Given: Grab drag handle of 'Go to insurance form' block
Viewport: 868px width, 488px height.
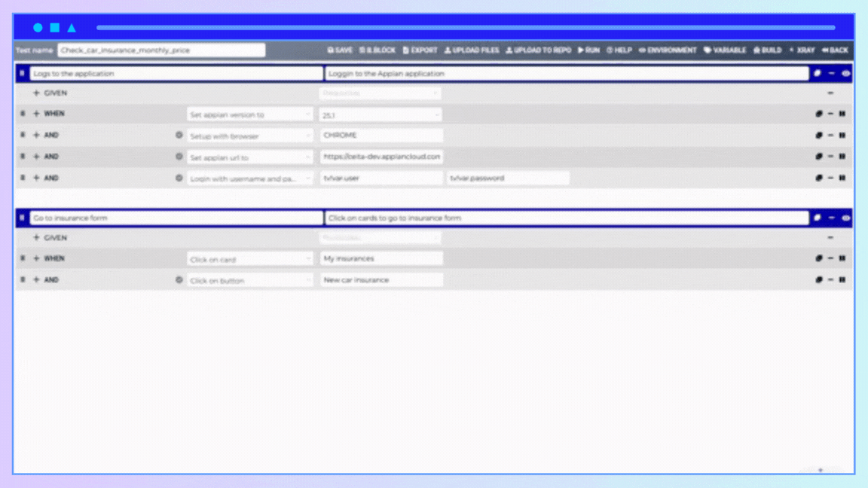Looking at the screenshot, I should (22, 218).
